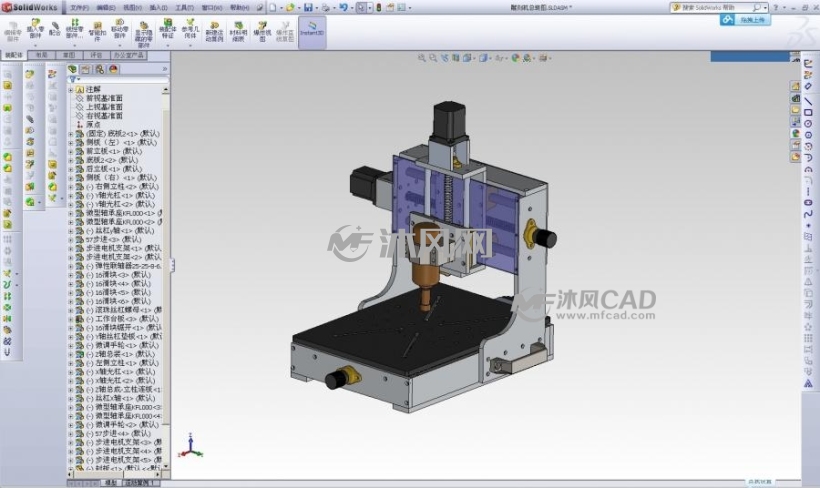Viewport: 820px width, 488px height.
Task: Expand the 57步进<3> tree node
Action: click(71, 240)
